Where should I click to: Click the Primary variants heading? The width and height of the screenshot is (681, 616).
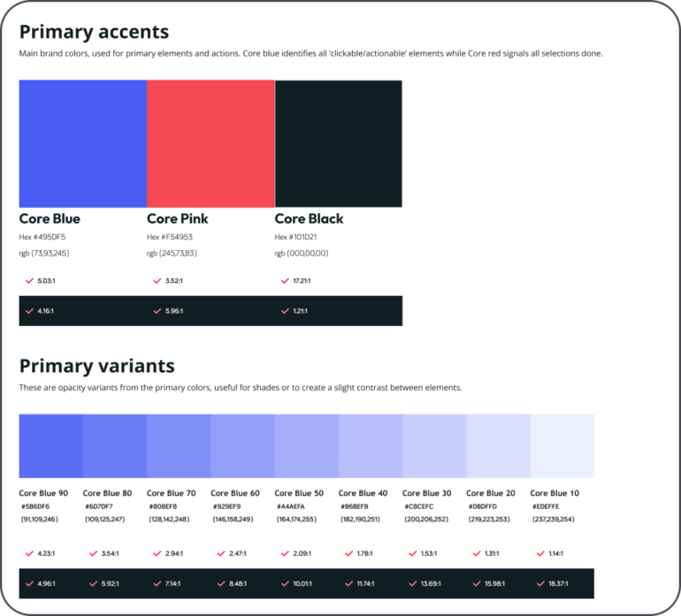[x=97, y=366]
